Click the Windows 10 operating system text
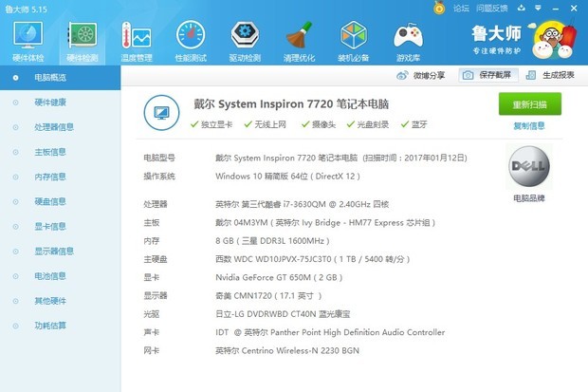This screenshot has width=588, height=392. coord(287,177)
